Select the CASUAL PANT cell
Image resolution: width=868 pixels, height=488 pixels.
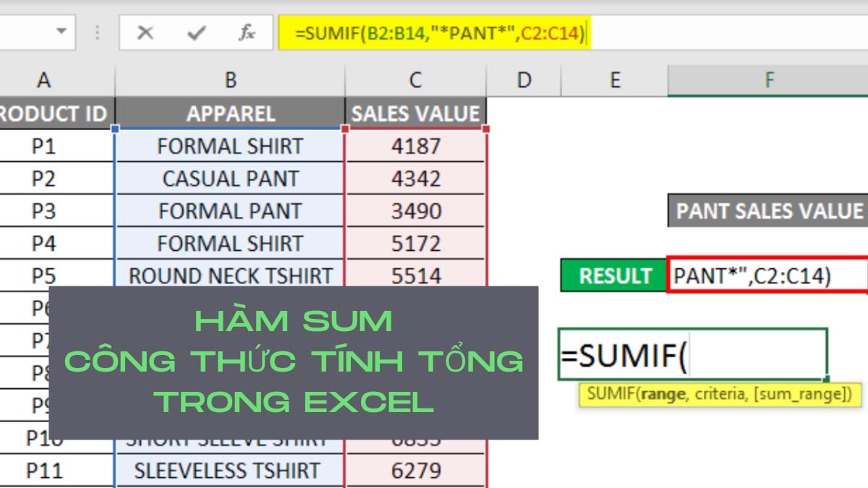coord(230,179)
